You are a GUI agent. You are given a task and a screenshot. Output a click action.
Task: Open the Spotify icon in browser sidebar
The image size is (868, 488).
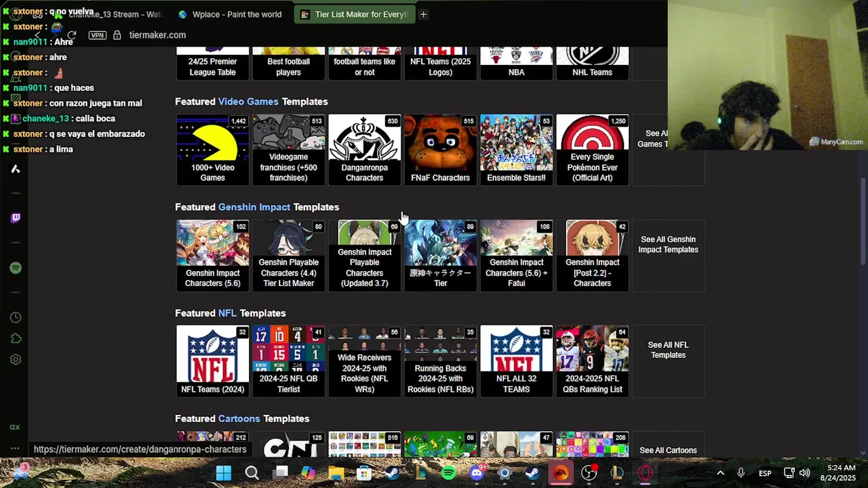pos(16,268)
